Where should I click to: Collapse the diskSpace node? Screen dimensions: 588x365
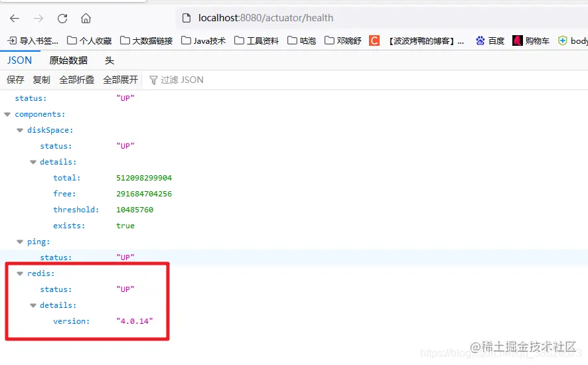[x=20, y=130]
